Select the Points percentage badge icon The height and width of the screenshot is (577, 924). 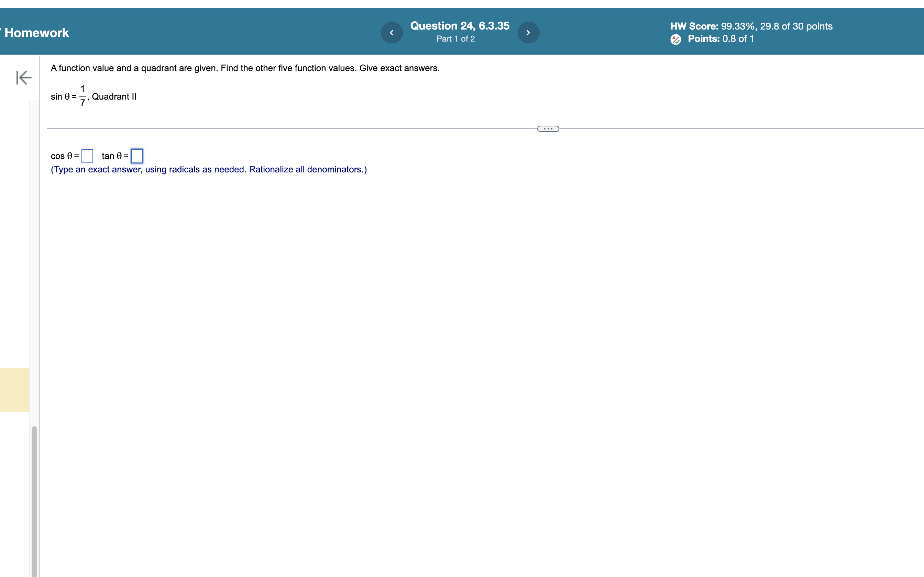click(676, 38)
